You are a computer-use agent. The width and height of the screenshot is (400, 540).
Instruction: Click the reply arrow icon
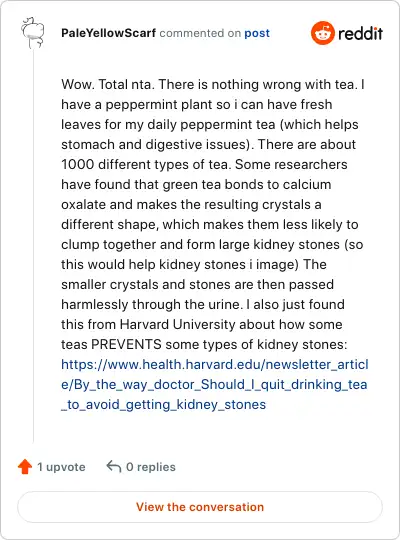click(114, 467)
